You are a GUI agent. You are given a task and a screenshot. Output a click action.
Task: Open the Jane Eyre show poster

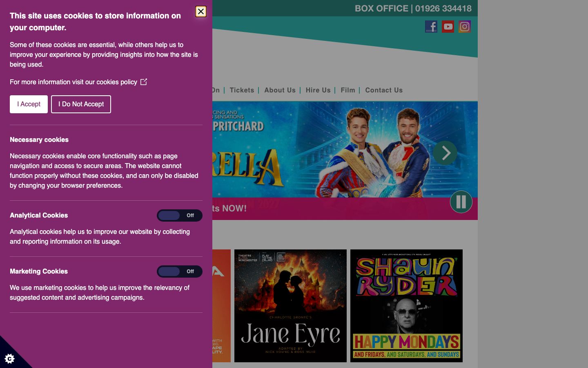coord(290,306)
